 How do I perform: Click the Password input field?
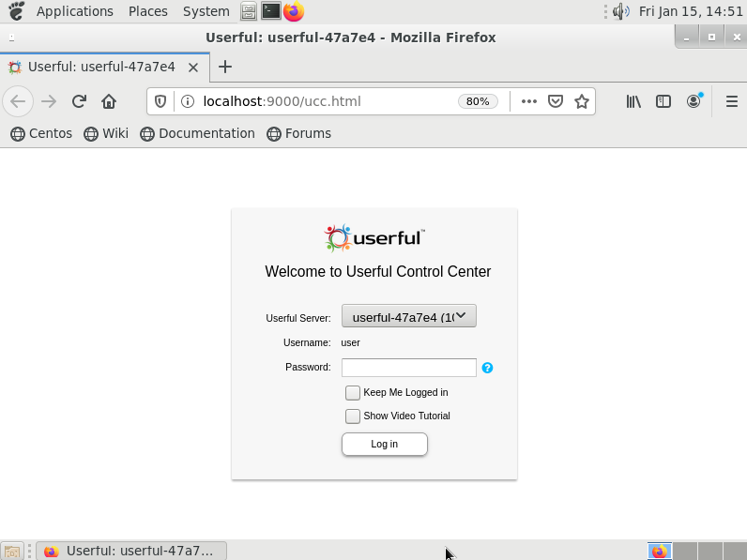click(408, 368)
